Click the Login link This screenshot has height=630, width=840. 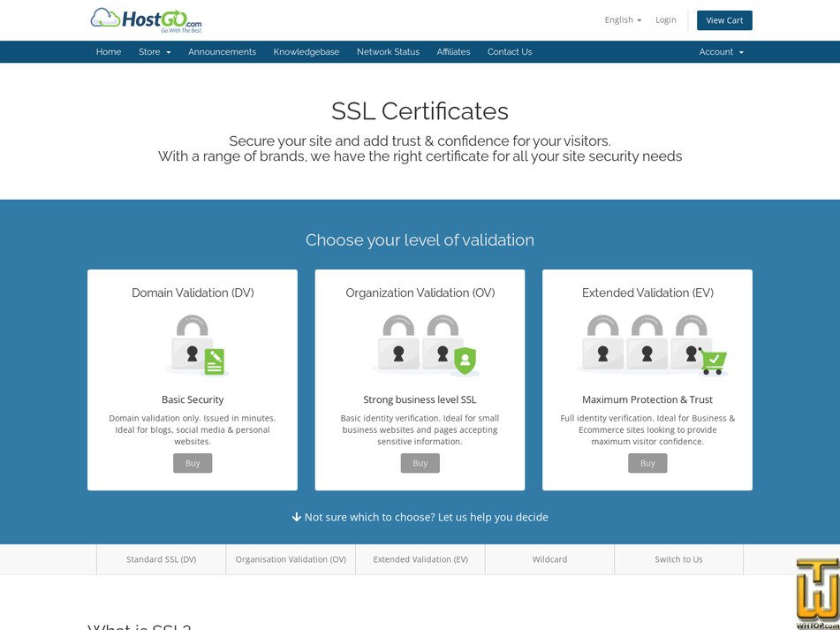665,19
